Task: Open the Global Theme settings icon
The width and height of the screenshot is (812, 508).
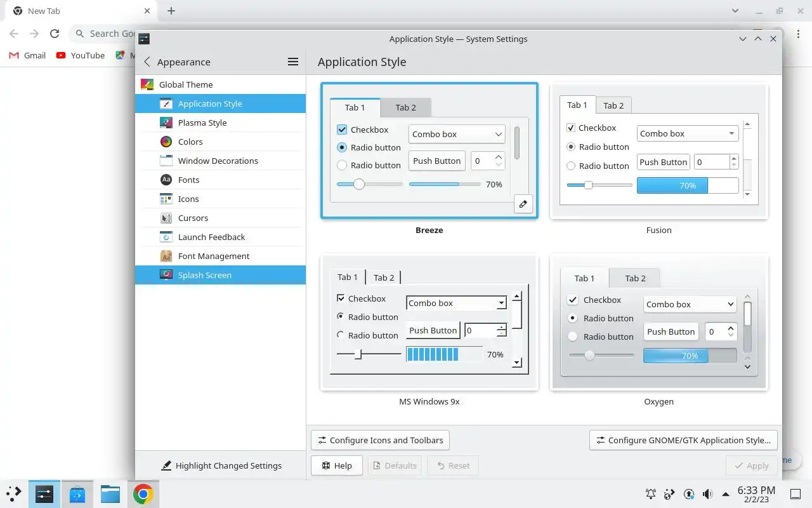Action: coord(147,84)
